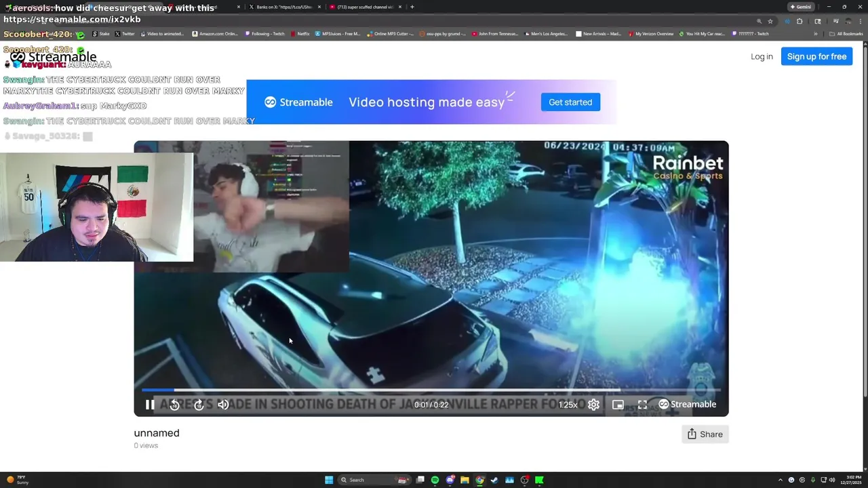Open a new browser tab
Viewport: 868px width, 488px height.
click(412, 7)
